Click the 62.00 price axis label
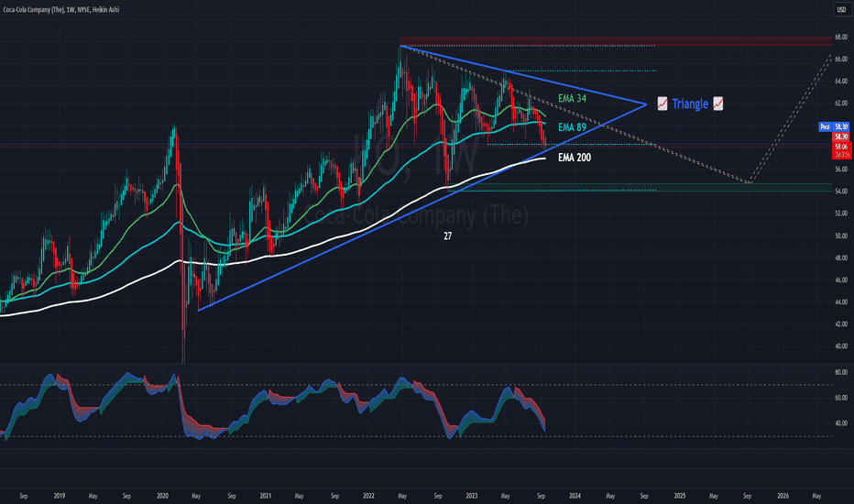 point(841,103)
